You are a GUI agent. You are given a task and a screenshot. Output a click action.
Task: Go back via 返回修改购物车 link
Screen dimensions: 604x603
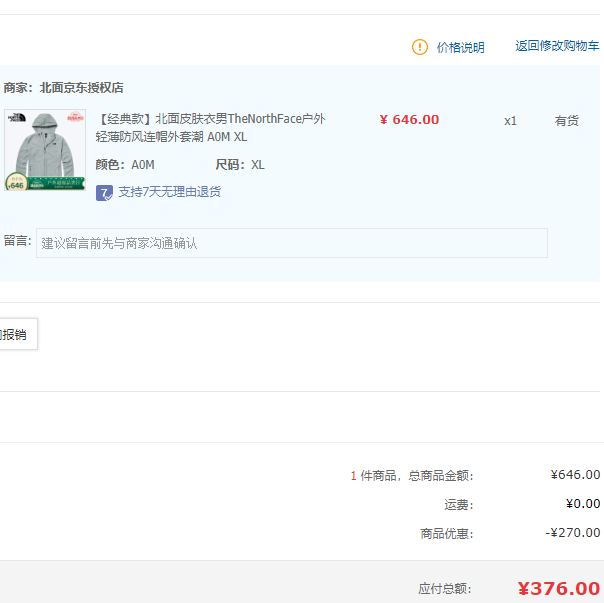[557, 46]
